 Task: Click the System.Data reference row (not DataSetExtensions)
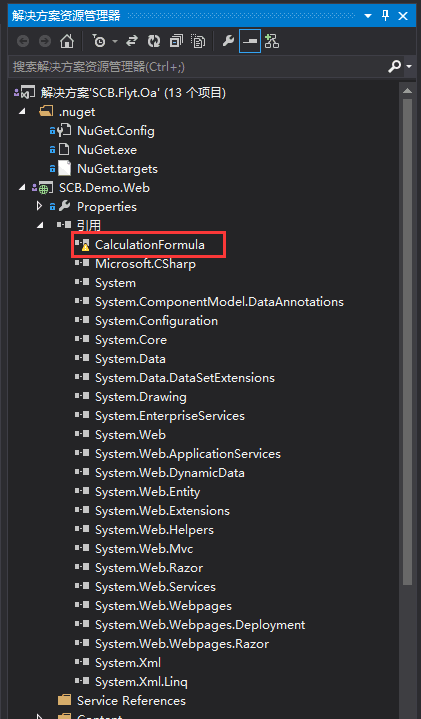[131, 359]
